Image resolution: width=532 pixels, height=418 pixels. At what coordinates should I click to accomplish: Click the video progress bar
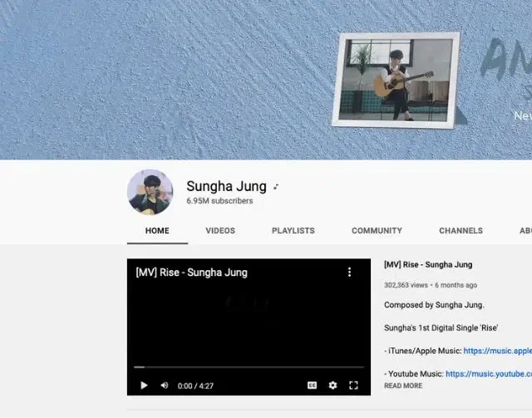coord(249,366)
